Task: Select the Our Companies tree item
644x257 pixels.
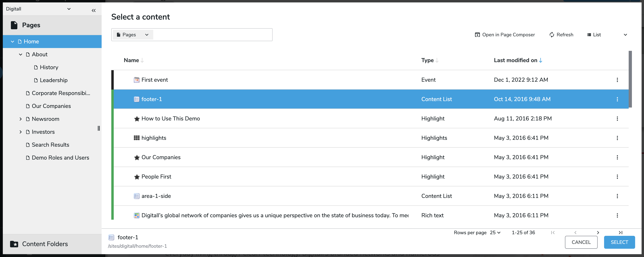Action: point(51,106)
